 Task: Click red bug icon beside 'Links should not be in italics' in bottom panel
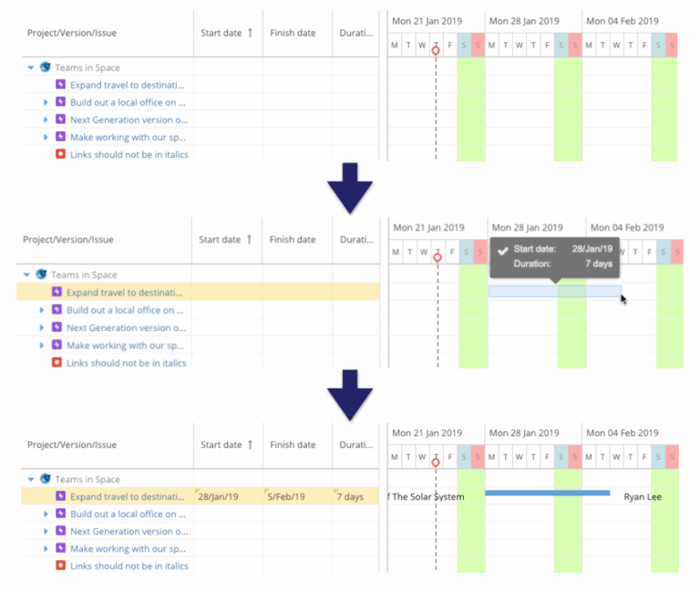coord(60,566)
